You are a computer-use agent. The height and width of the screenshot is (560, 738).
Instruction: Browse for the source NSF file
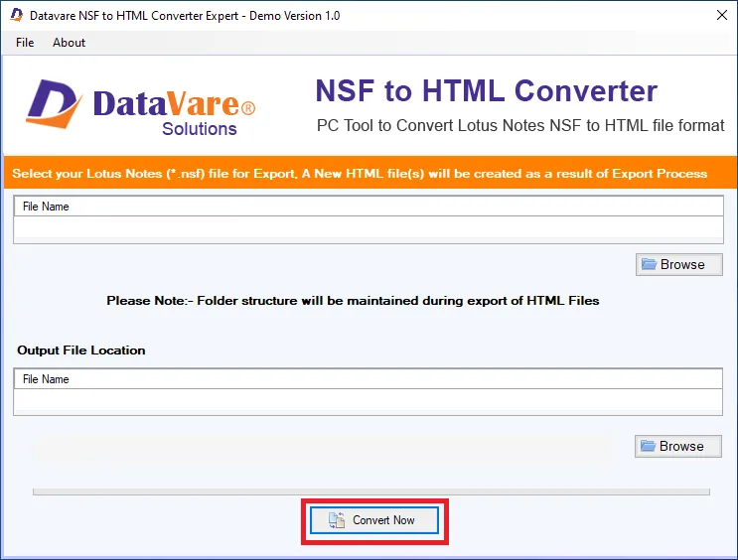[678, 264]
